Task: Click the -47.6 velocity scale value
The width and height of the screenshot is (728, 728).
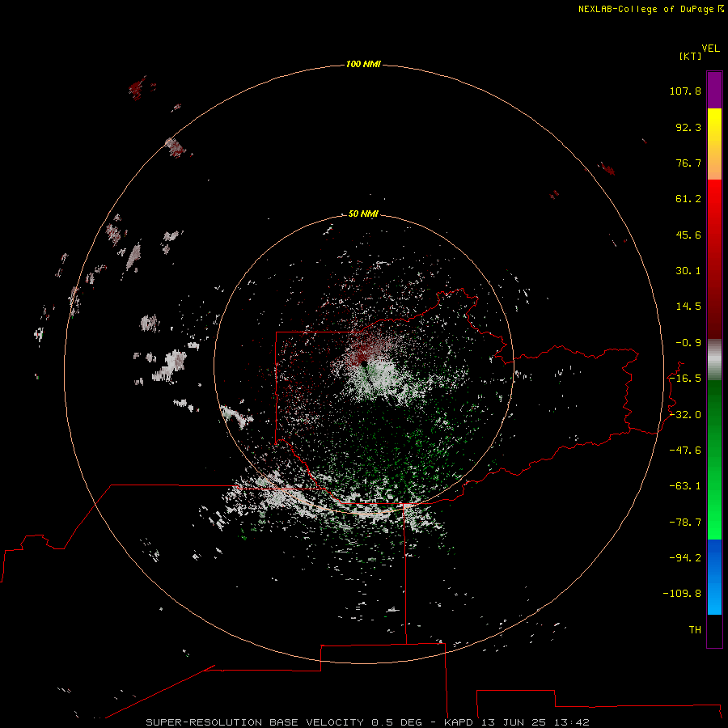Action: pos(685,451)
